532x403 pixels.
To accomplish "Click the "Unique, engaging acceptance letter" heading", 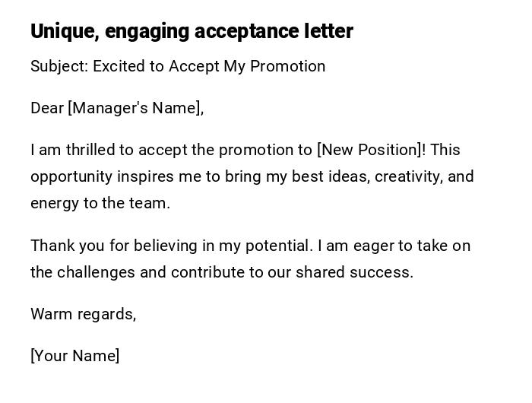I will tap(192, 31).
